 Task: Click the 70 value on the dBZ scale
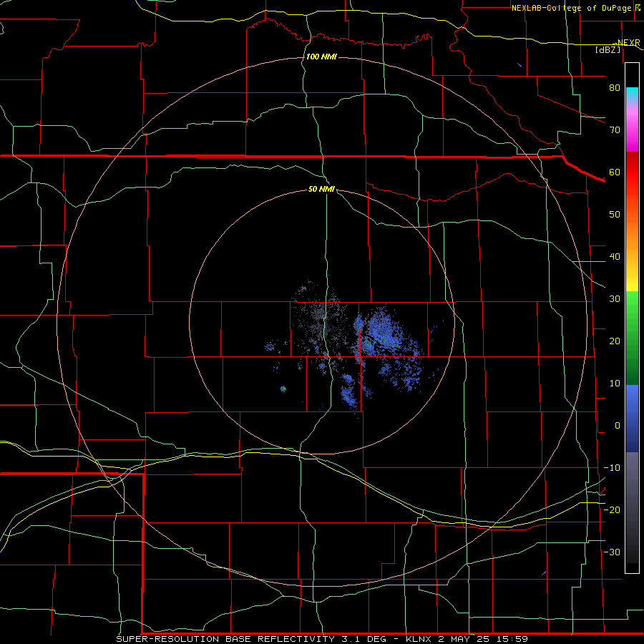coord(615,130)
